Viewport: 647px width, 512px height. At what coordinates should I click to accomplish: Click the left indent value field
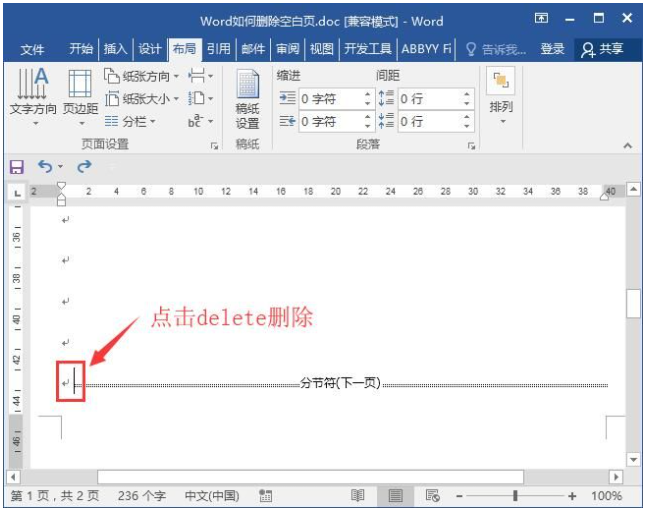[x=330, y=99]
